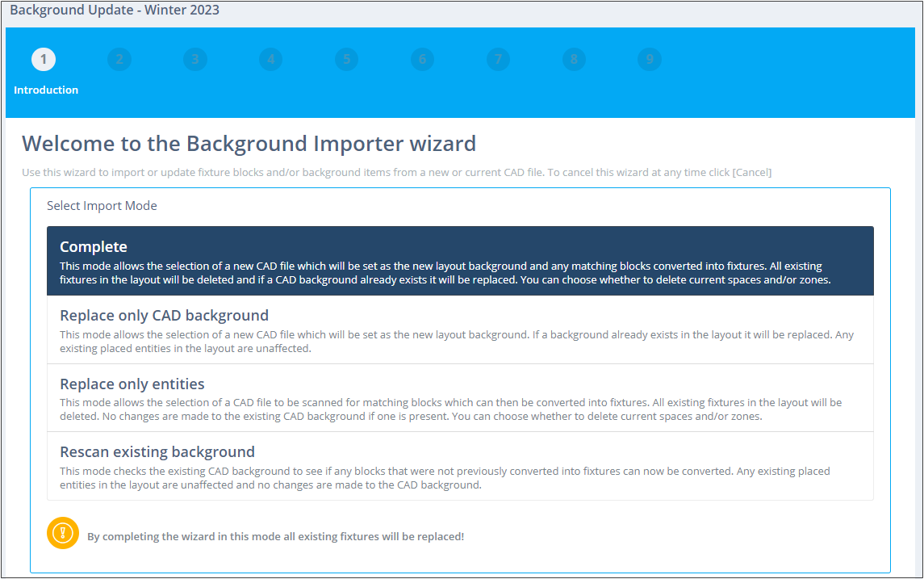The image size is (924, 579).
Task: Jump to wizard step 7
Action: click(499, 59)
